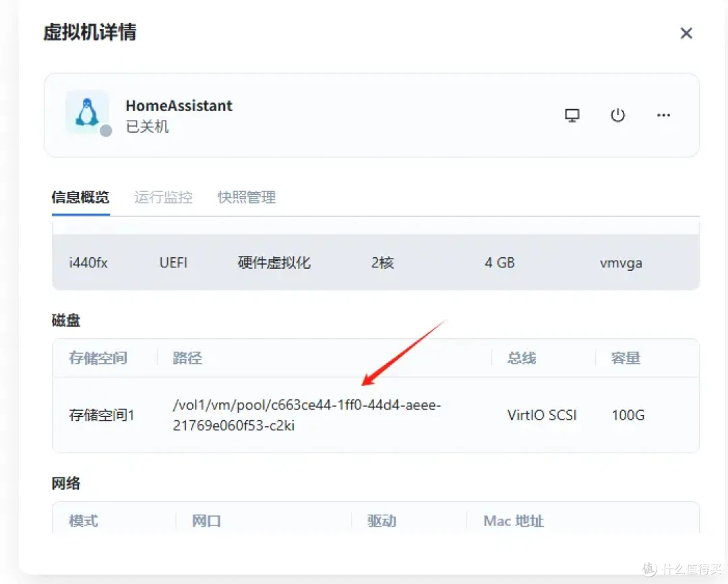Image resolution: width=728 pixels, height=584 pixels.
Task: Click the 已关机 status text
Action: [147, 127]
